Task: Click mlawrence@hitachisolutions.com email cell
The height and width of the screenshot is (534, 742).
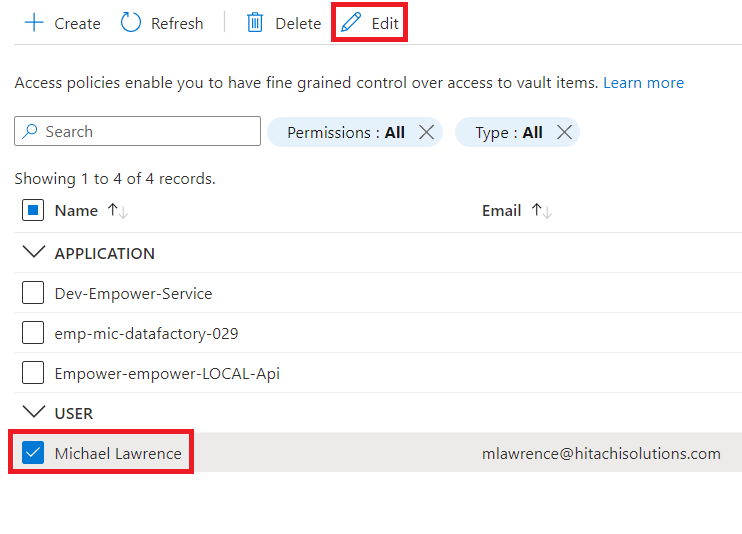Action: [x=601, y=454]
